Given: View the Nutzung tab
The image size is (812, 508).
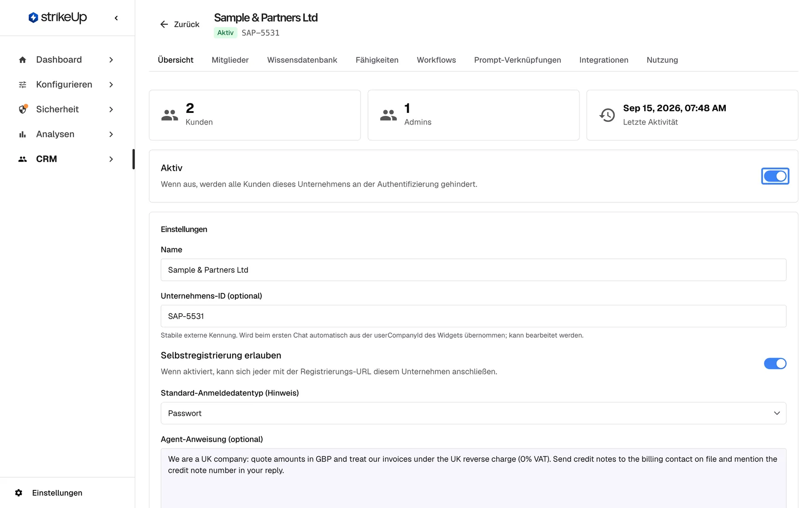Looking at the screenshot, I should pyautogui.click(x=662, y=60).
